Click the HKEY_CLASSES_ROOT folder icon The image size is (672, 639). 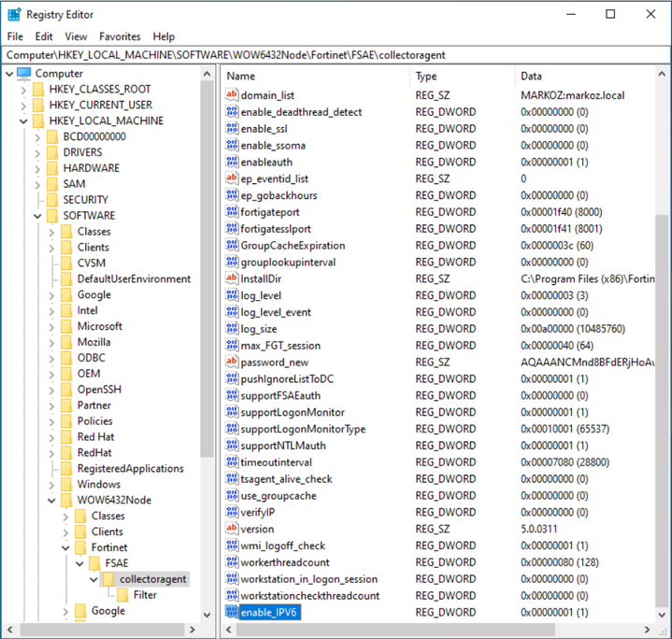pos(38,89)
